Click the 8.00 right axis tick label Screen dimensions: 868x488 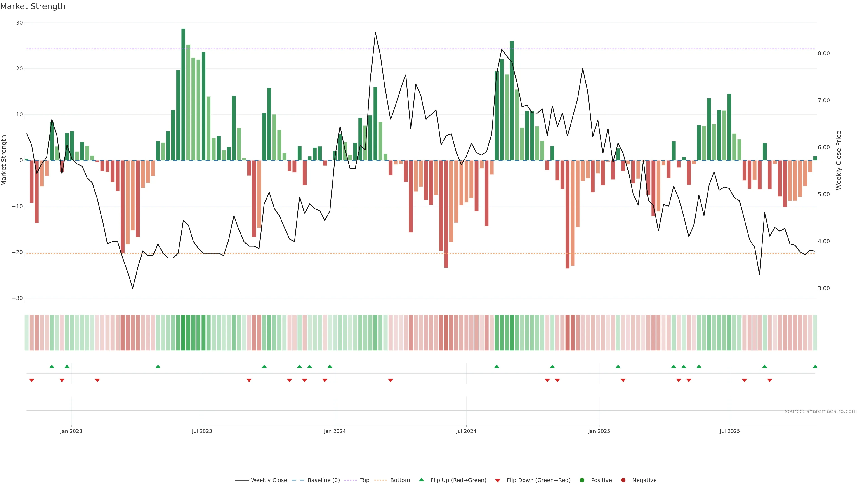click(823, 54)
